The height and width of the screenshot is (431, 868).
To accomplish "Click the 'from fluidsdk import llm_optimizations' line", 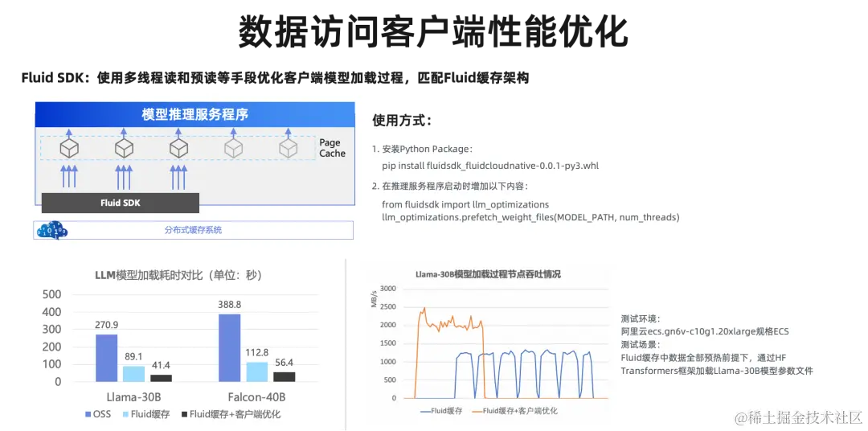I will coord(465,205).
